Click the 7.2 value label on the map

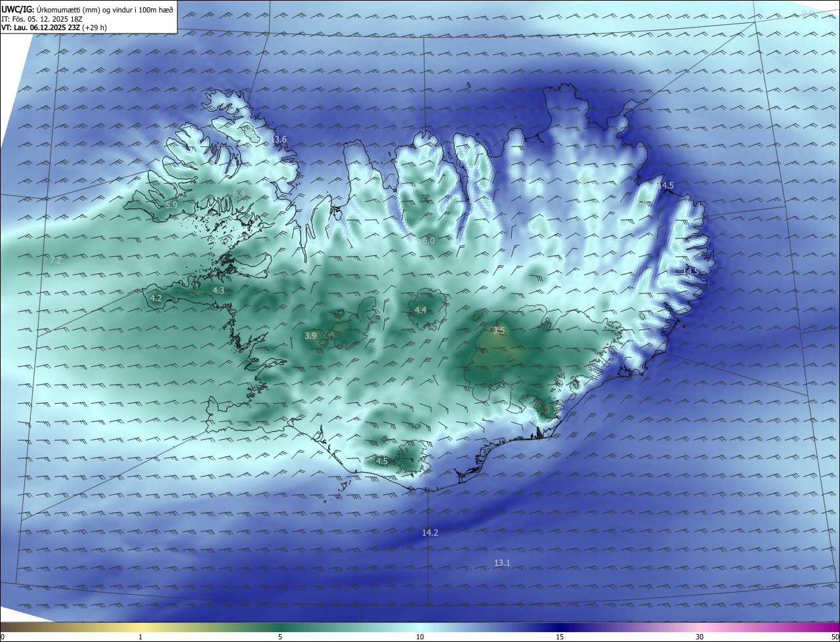pyautogui.click(x=55, y=261)
